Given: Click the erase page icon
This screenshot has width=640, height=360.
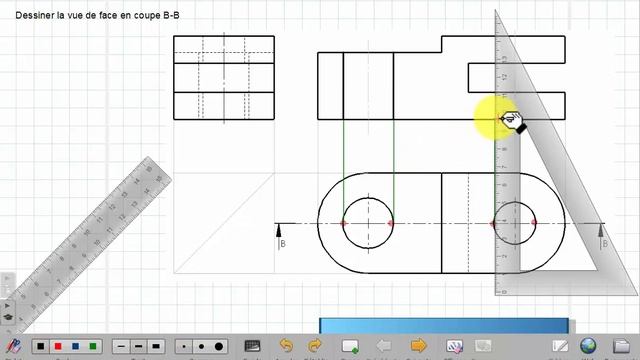Looking at the screenshot, I should 454,346.
